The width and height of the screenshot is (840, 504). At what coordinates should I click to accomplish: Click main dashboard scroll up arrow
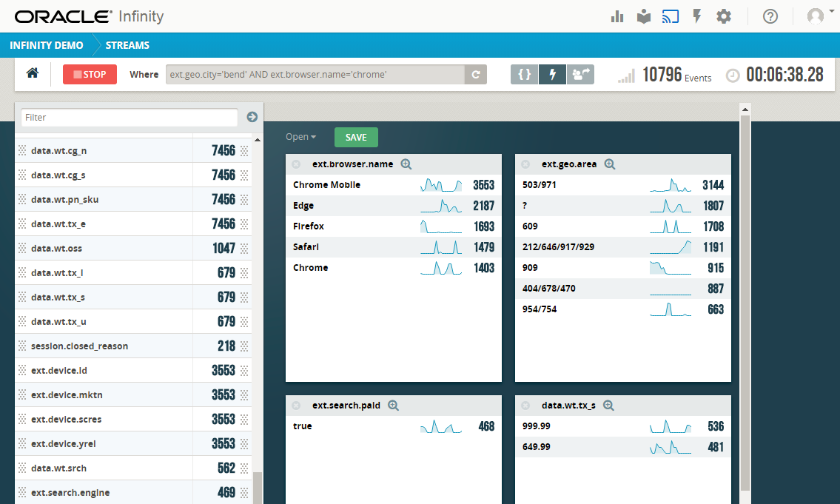click(745, 110)
